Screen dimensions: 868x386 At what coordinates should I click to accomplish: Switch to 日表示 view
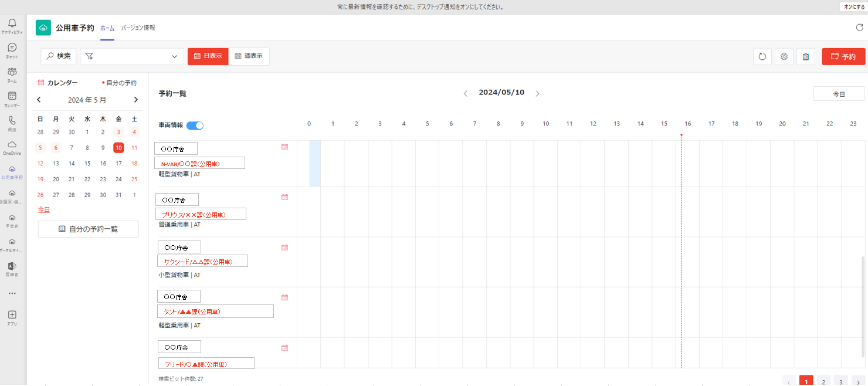pos(208,56)
